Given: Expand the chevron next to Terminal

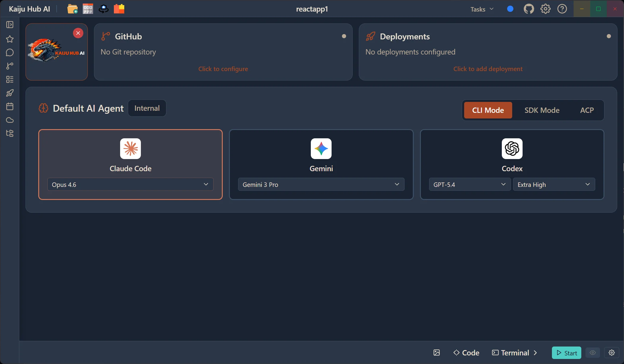Looking at the screenshot, I should pyautogui.click(x=535, y=353).
